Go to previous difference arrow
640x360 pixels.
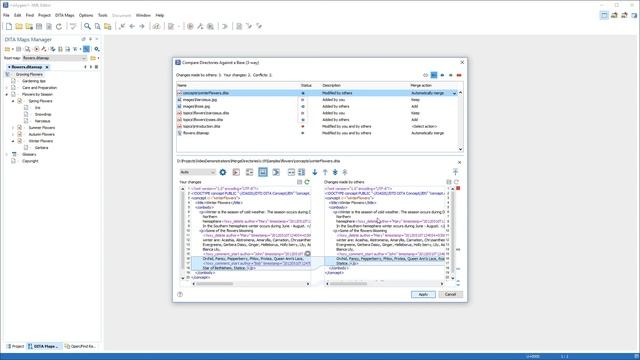(325, 172)
